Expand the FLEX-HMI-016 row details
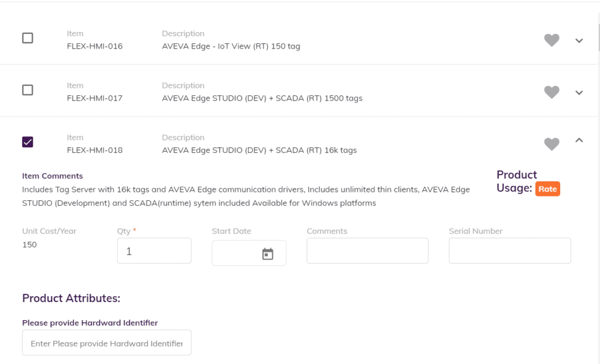The width and height of the screenshot is (600, 364). [x=579, y=40]
